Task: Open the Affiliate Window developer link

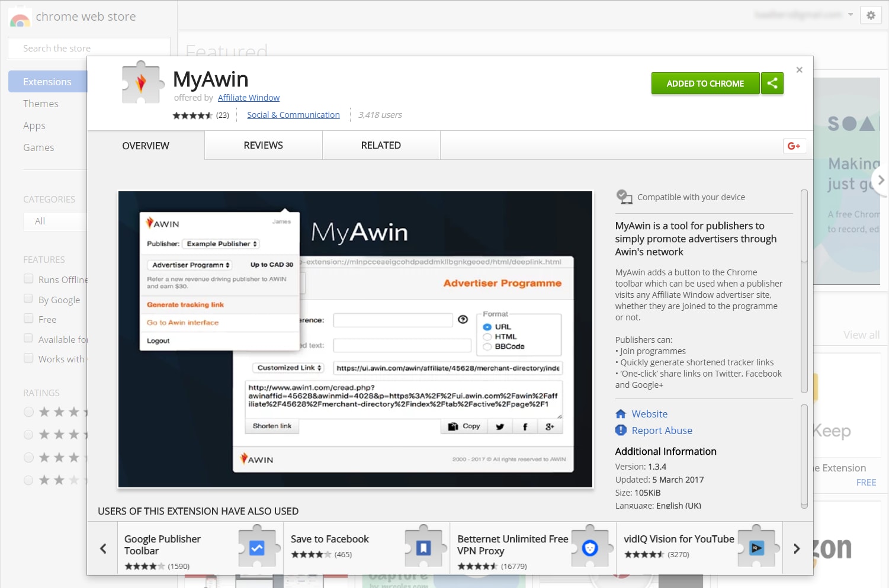Action: [248, 98]
